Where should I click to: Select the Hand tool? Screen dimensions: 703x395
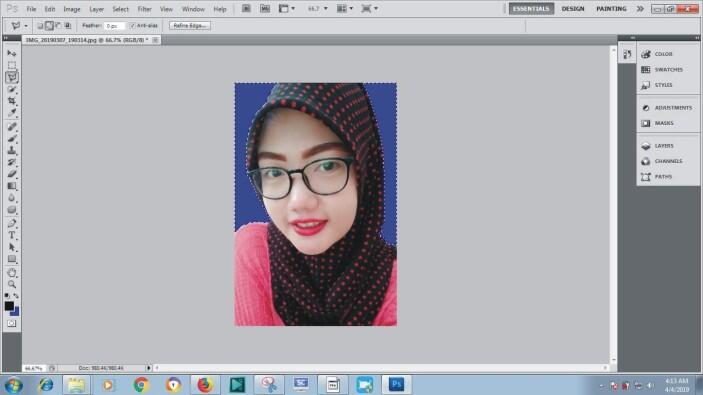(12, 273)
